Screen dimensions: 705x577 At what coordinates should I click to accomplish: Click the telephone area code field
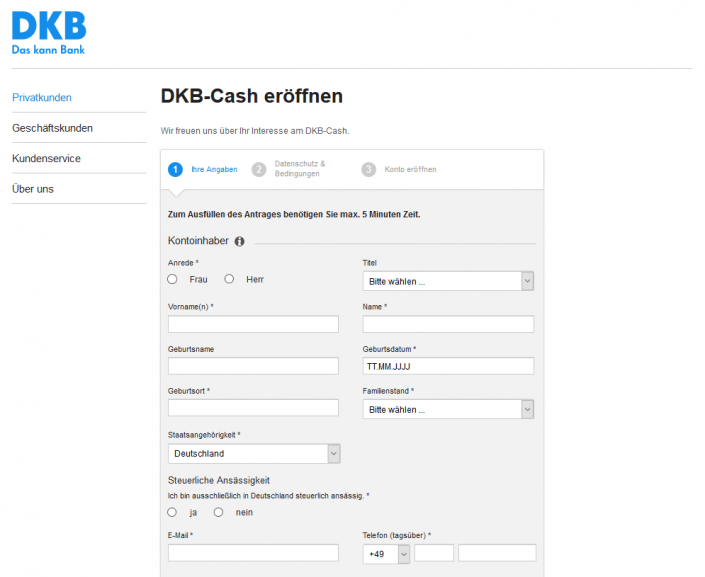coord(434,553)
